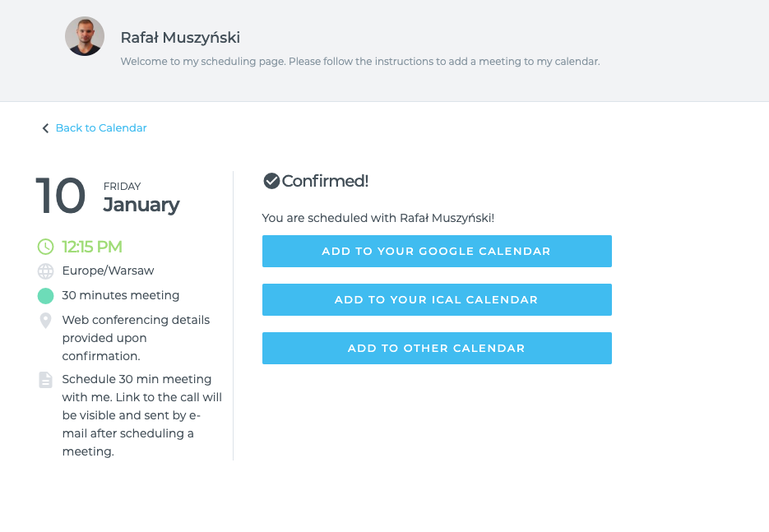The image size is (769, 532).
Task: Add to your Google Calendar
Action: point(437,251)
